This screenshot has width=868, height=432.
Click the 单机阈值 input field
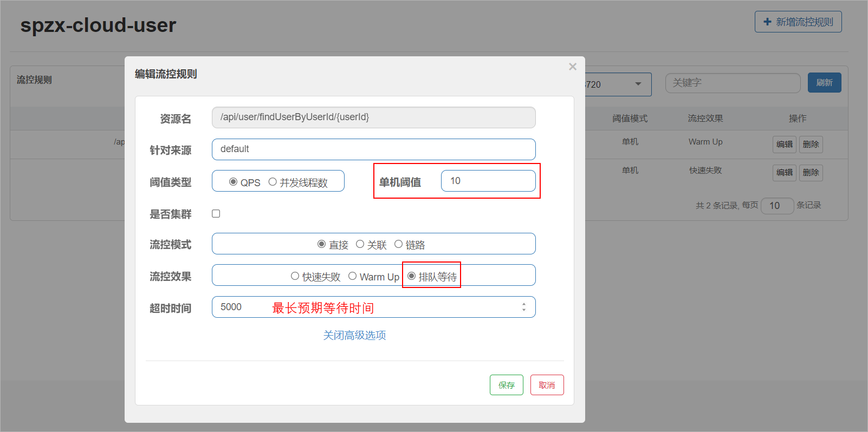coord(488,181)
